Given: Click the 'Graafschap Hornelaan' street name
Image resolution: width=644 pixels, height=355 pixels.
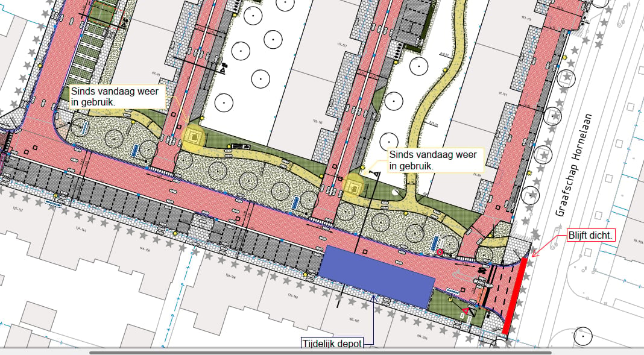Looking at the screenshot, I should pyautogui.click(x=574, y=165).
